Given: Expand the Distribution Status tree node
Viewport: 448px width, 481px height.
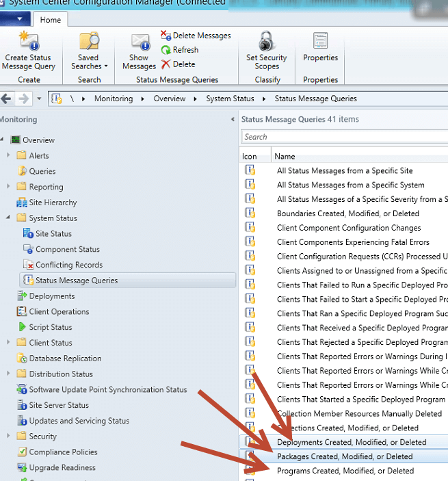Looking at the screenshot, I should [x=8, y=374].
